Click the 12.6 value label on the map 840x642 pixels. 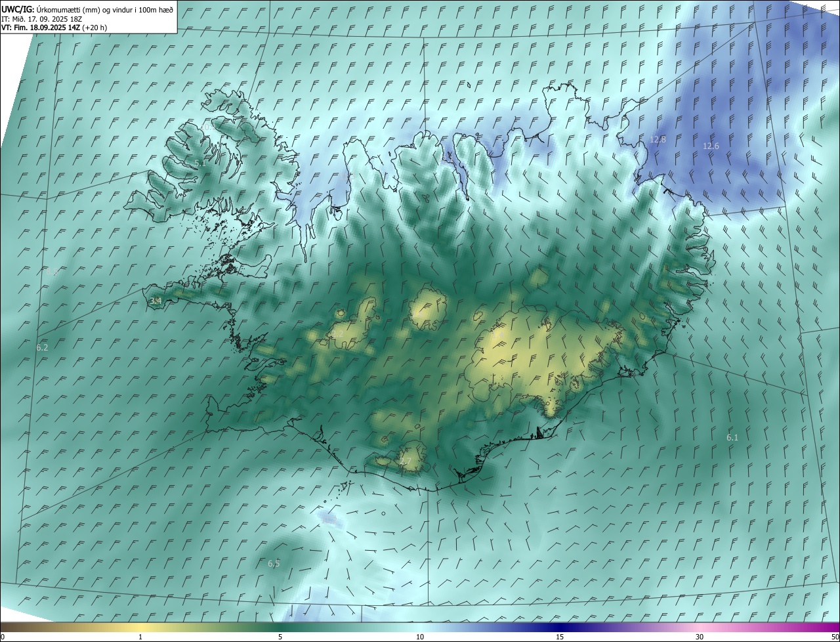pos(711,146)
